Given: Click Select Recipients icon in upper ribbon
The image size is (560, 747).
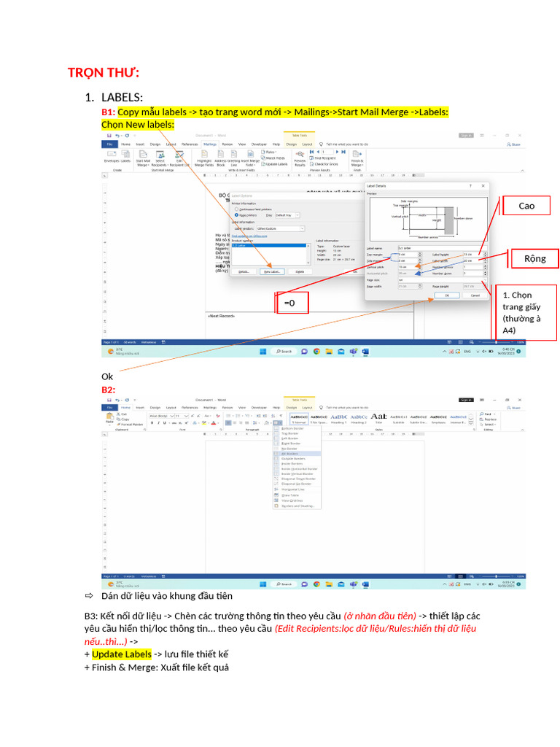Looking at the screenshot, I should 160,158.
